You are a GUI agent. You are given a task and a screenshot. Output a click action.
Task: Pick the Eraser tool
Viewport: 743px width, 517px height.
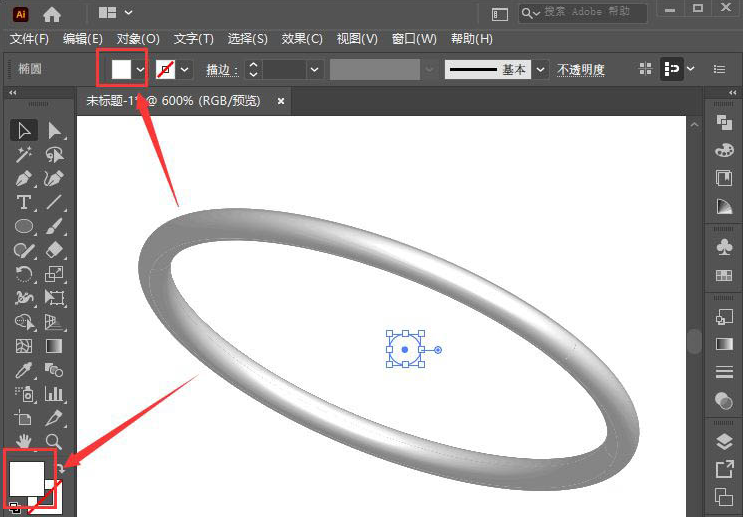[x=54, y=250]
